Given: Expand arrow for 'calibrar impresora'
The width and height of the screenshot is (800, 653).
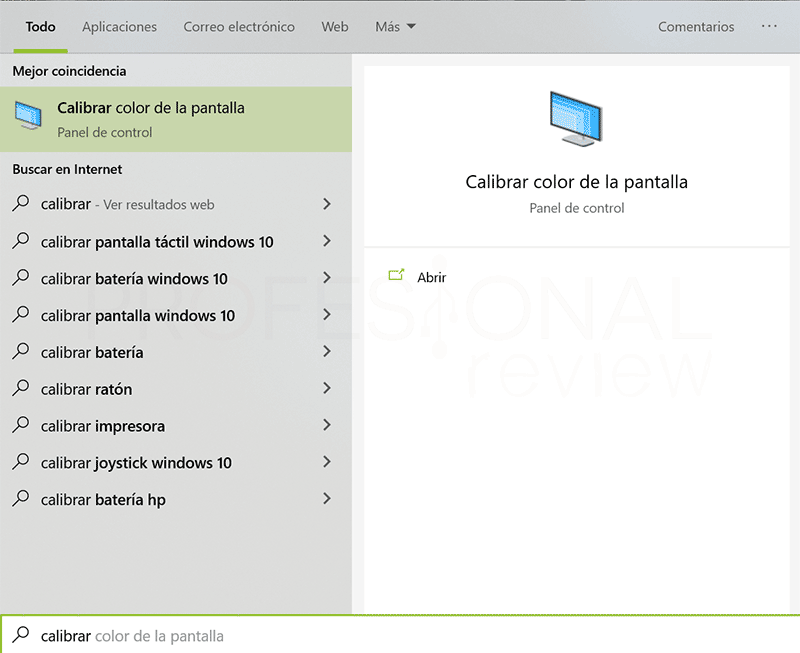Looking at the screenshot, I should (327, 425).
